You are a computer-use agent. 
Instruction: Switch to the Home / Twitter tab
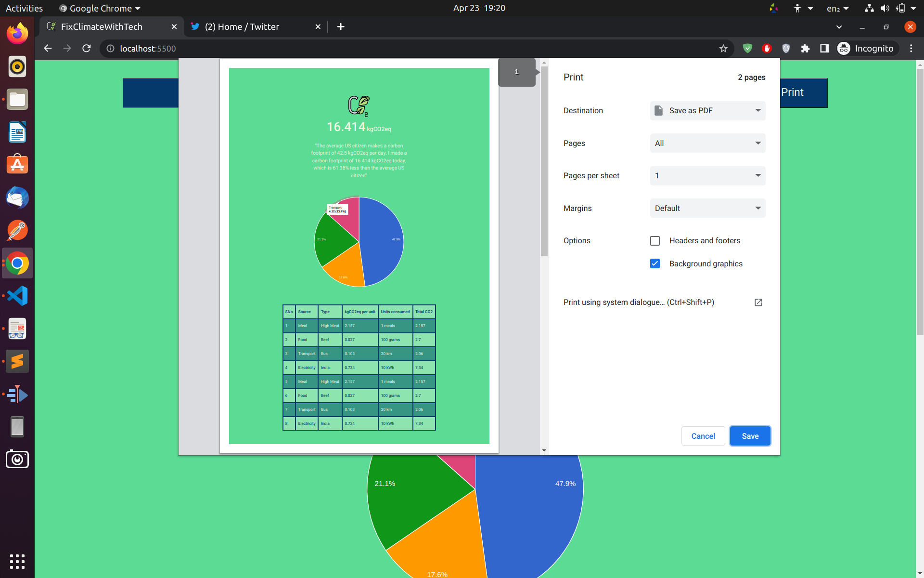click(x=242, y=27)
